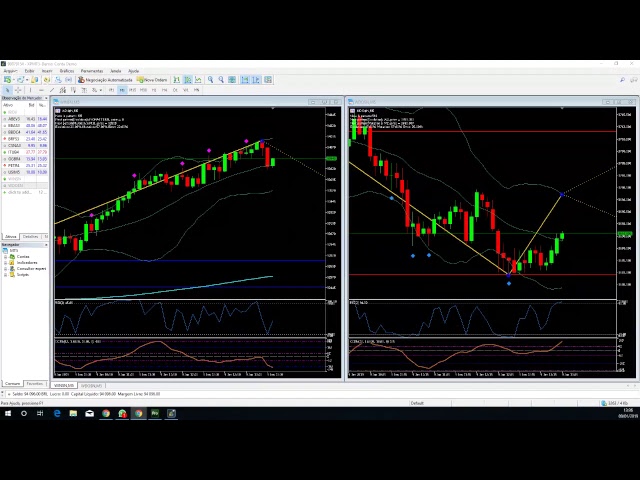The height and width of the screenshot is (480, 640).
Task: Open the Janela menu
Action: (116, 71)
